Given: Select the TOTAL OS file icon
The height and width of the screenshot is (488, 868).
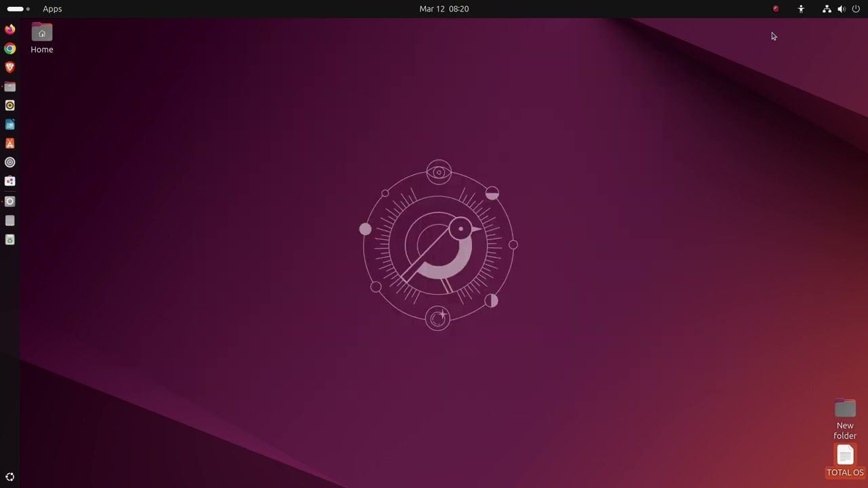Looking at the screenshot, I should point(845,461).
